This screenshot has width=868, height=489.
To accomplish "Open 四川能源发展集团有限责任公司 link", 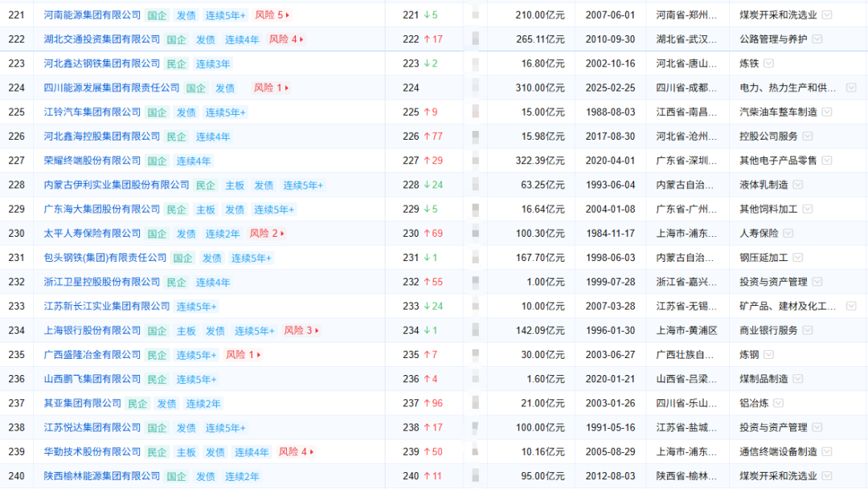I will [112, 88].
